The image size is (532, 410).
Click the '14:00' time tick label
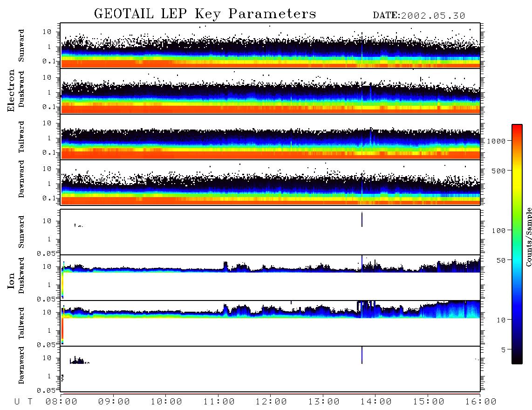pyautogui.click(x=375, y=402)
